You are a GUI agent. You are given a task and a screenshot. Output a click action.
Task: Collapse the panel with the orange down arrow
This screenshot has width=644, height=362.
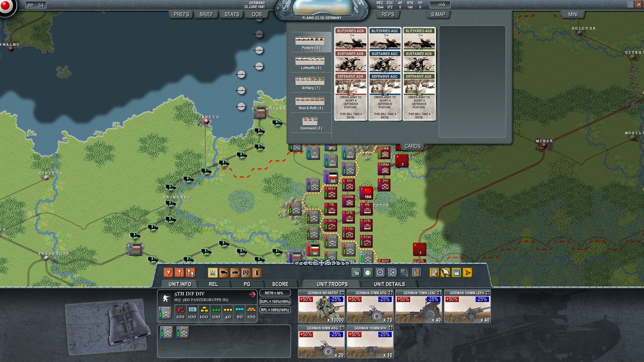tap(168, 273)
